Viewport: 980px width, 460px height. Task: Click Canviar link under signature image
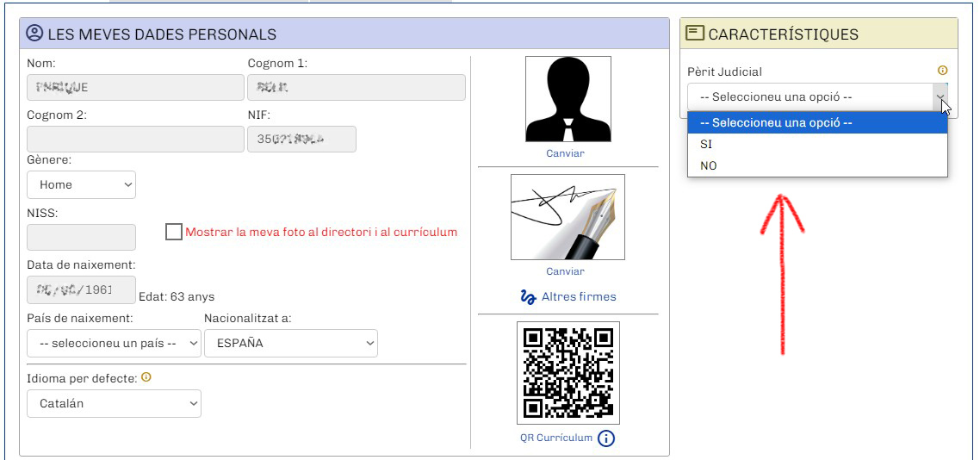565,271
